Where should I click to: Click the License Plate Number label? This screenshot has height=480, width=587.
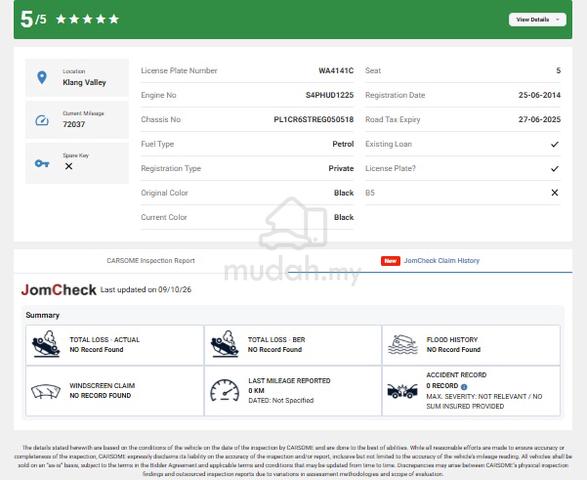pos(179,70)
